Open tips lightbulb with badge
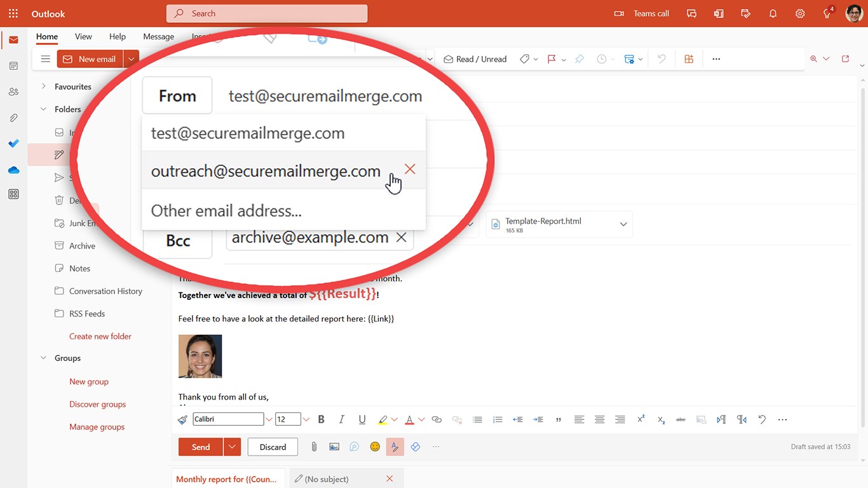This screenshot has height=488, width=868. click(x=827, y=13)
